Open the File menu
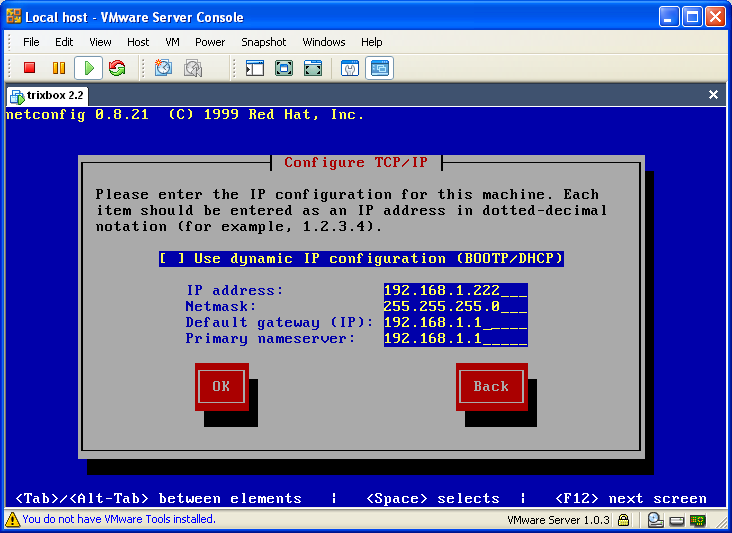 click(31, 42)
